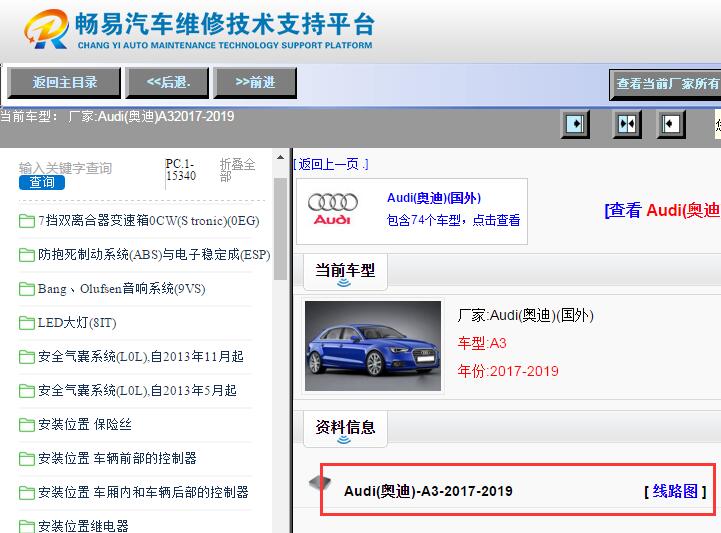
Task: Click the diamond icon beside Audi-A3-2017-2019
Action: pos(318,484)
